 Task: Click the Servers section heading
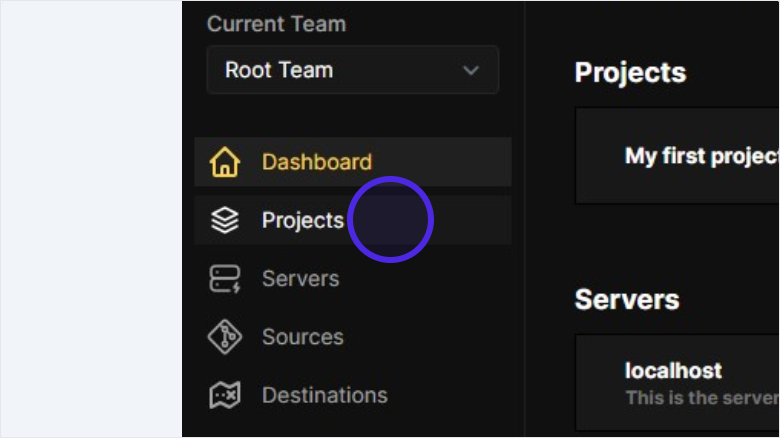pyautogui.click(x=626, y=299)
